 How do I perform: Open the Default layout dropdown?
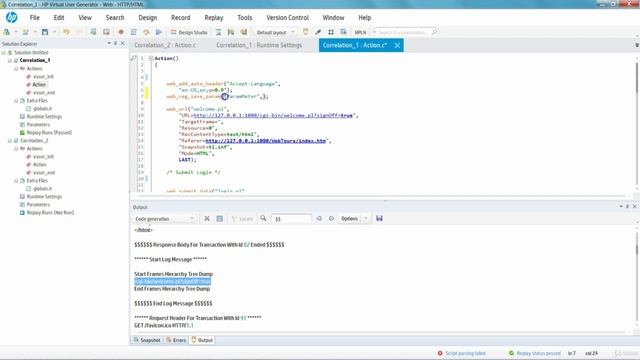276,32
